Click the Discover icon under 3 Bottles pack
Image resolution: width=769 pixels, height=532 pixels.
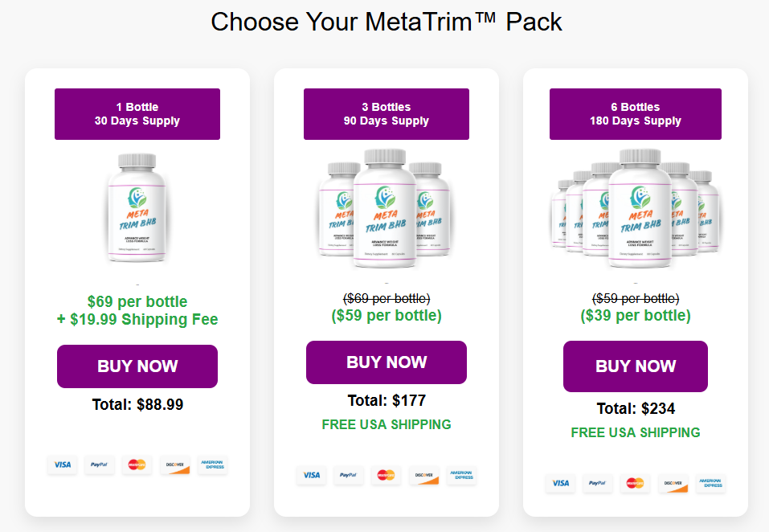[x=423, y=475]
